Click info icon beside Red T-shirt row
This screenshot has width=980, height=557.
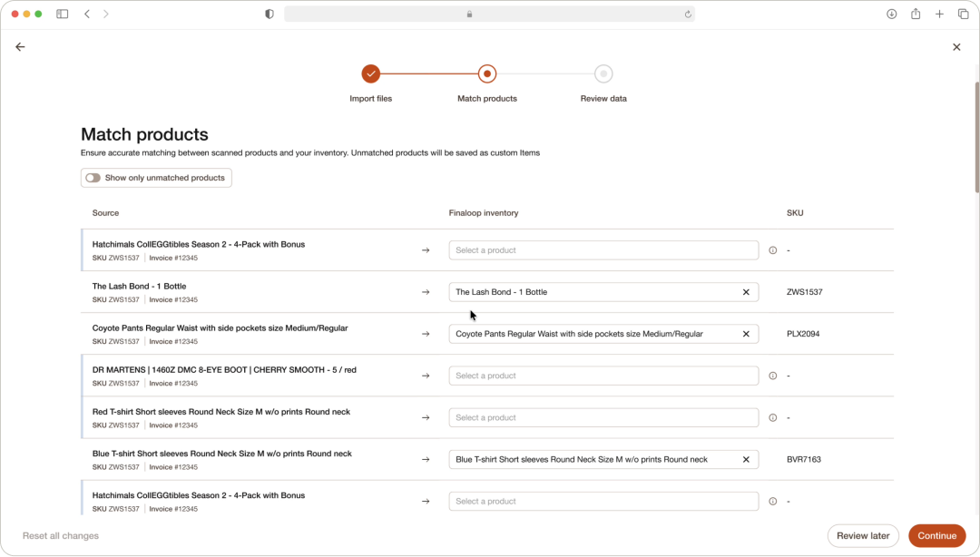point(772,417)
